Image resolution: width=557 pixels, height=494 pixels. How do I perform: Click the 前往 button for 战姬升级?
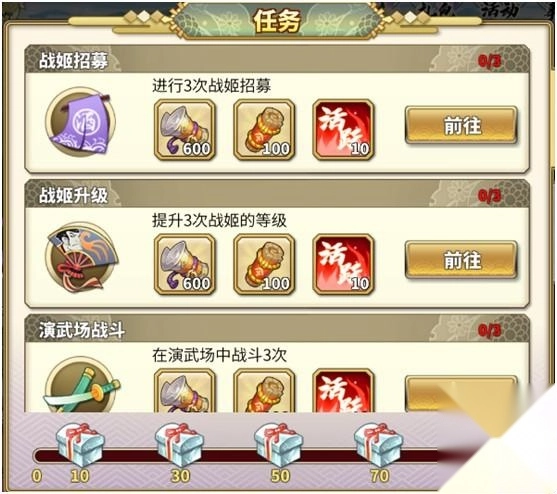coord(461,260)
